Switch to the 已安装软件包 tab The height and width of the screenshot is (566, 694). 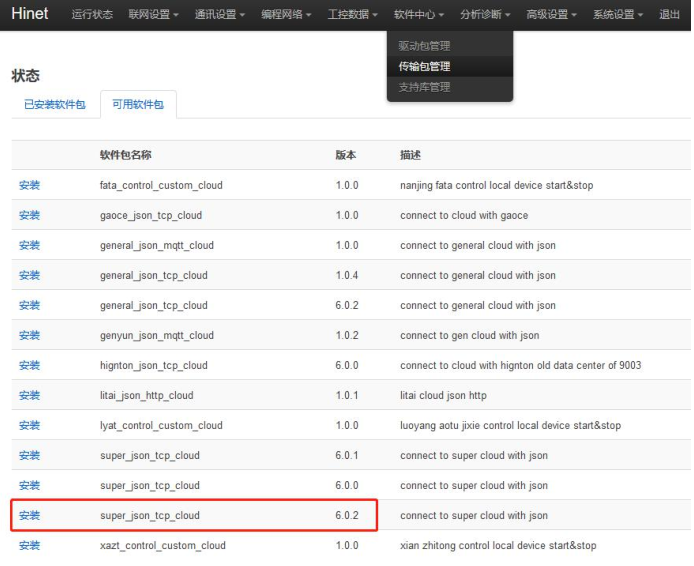(x=55, y=104)
